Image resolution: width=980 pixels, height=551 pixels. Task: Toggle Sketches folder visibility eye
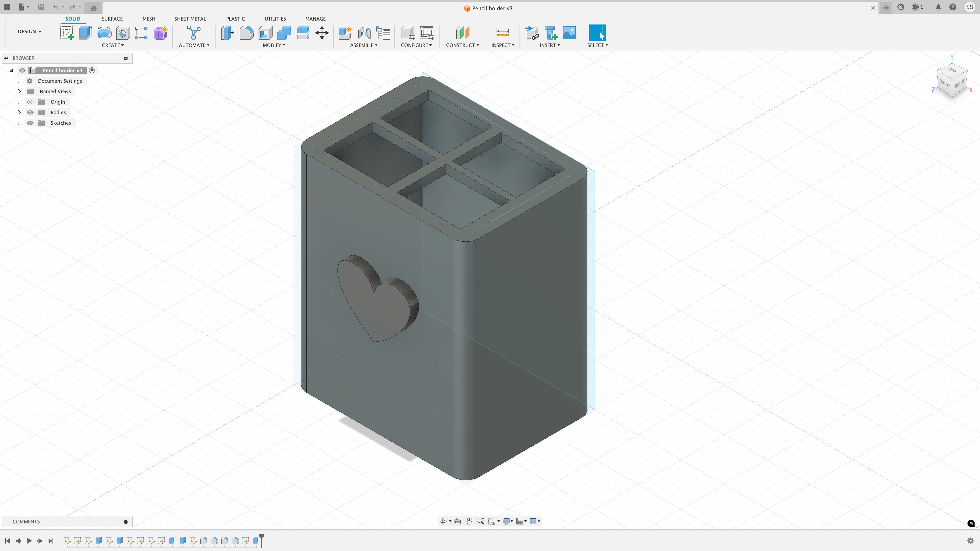coord(30,123)
